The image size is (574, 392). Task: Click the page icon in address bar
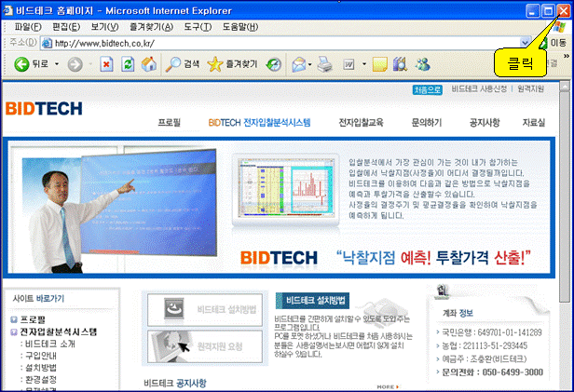point(47,43)
